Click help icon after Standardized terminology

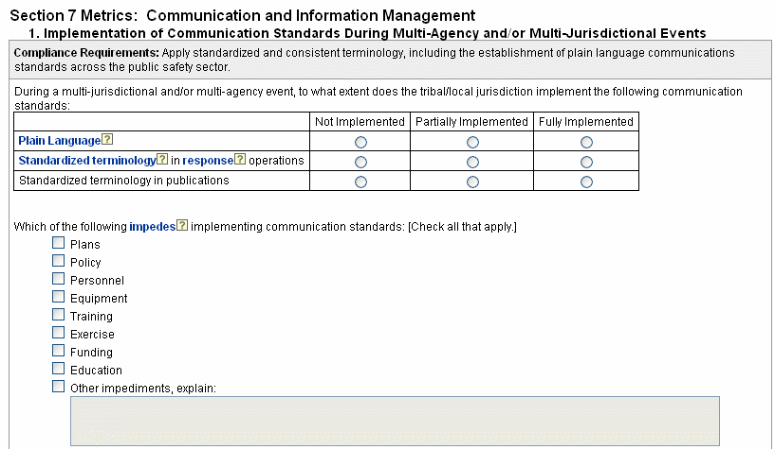coord(162,160)
